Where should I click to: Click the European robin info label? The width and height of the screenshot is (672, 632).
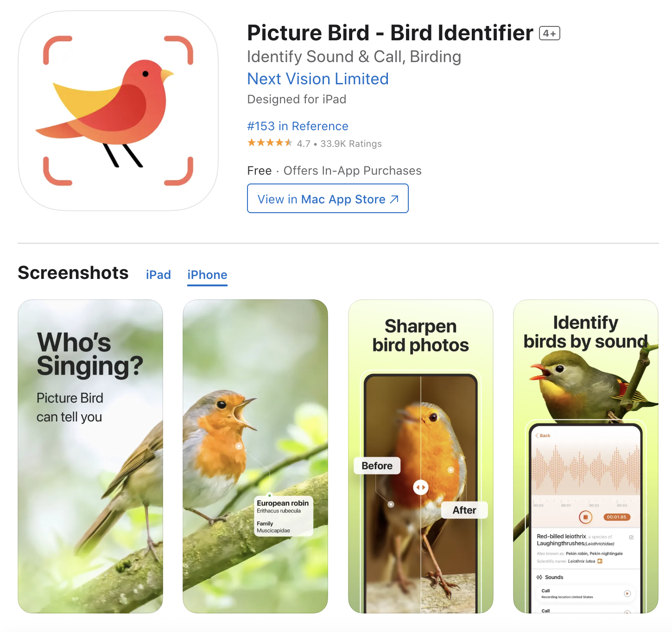click(284, 517)
